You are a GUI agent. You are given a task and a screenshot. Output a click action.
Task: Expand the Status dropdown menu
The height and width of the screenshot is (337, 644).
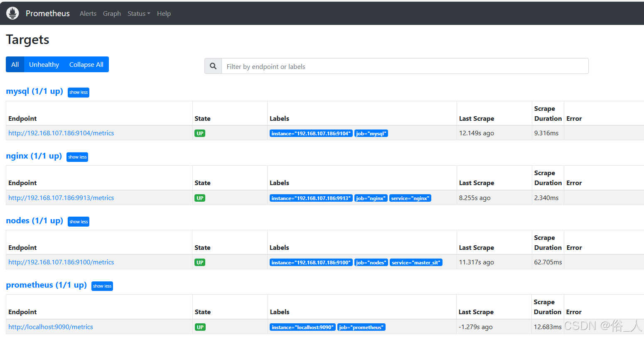click(139, 13)
